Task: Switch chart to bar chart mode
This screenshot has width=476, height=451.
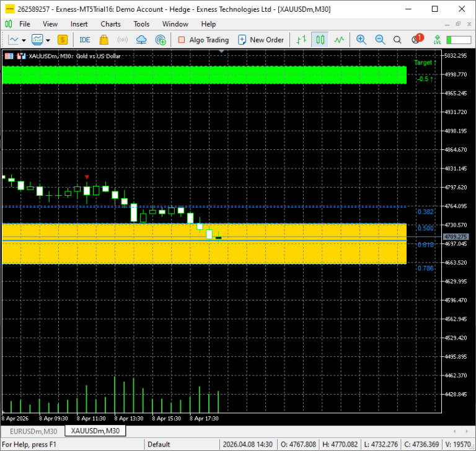Action: click(x=301, y=40)
